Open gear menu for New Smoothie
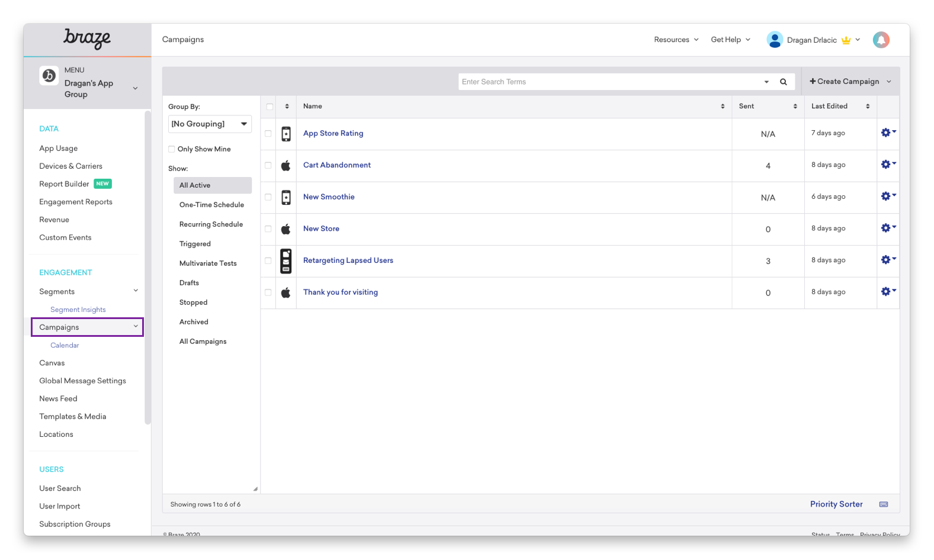The image size is (934, 560). tap(888, 196)
